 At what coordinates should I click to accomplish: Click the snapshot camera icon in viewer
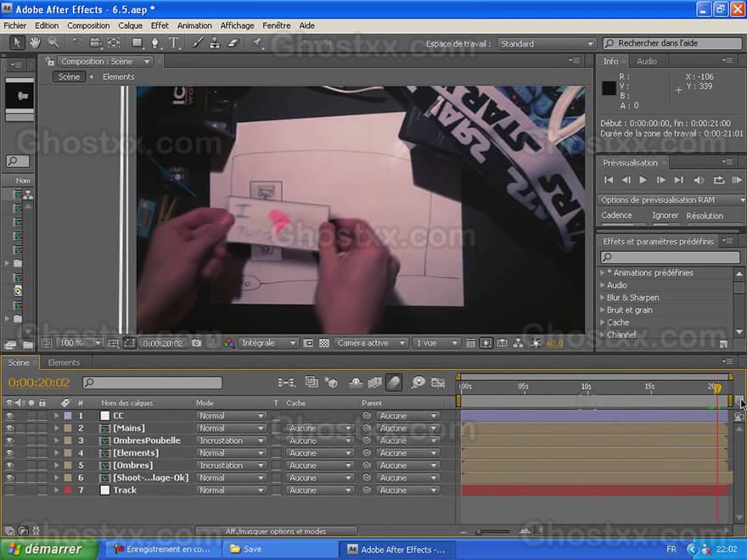pyautogui.click(x=196, y=343)
